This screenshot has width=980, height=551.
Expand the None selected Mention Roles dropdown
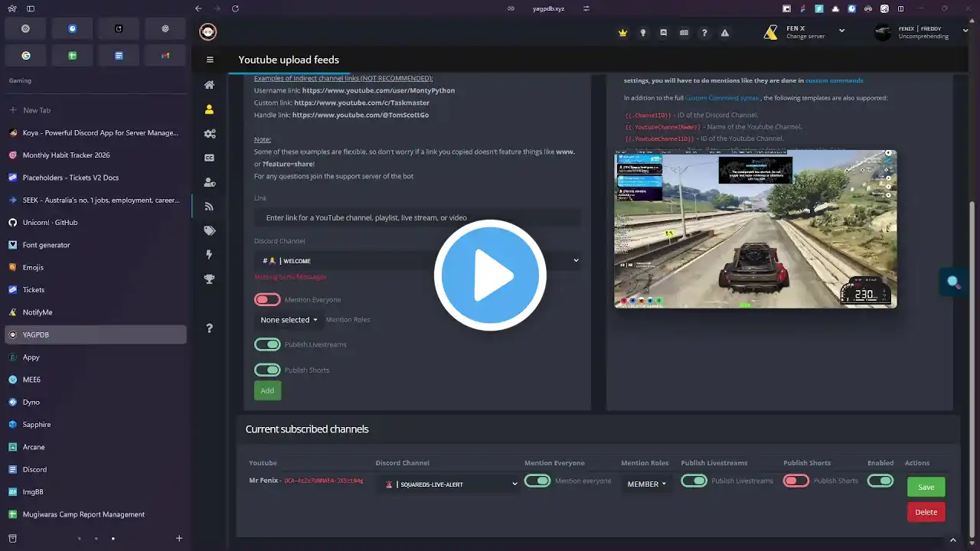coord(289,320)
